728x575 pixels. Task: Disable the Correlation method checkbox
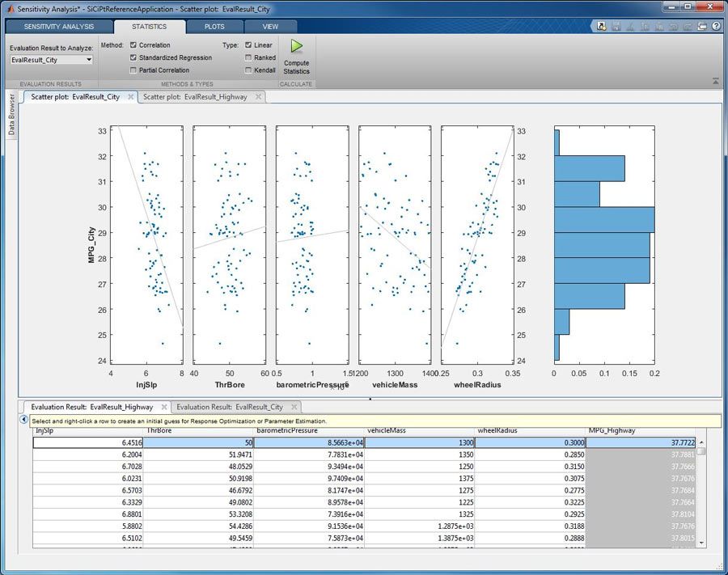tap(132, 44)
